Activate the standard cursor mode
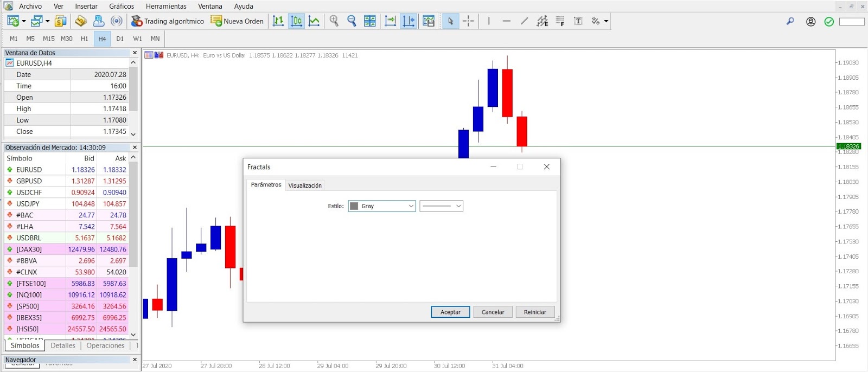 click(x=450, y=21)
